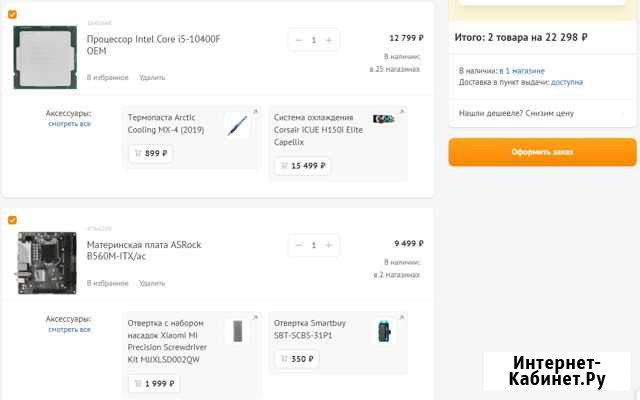Viewport: 640px width, 400px height.
Task: Remove Intel Core i5-10400F via 'Удалить'
Action: (x=152, y=77)
